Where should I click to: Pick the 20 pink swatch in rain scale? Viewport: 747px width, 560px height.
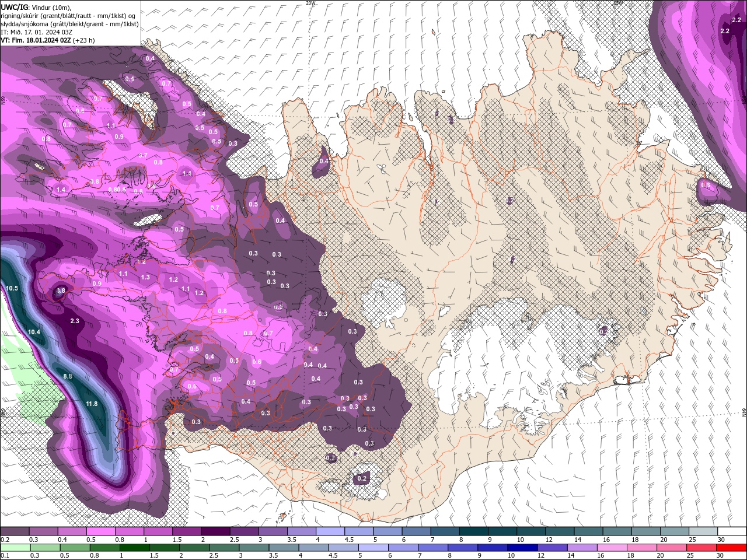[672, 548]
